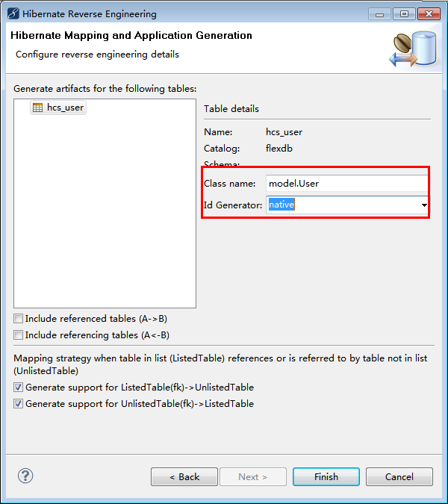
Task: Maximize the Hibernate Reverse Engineering dialog
Action: [404, 14]
